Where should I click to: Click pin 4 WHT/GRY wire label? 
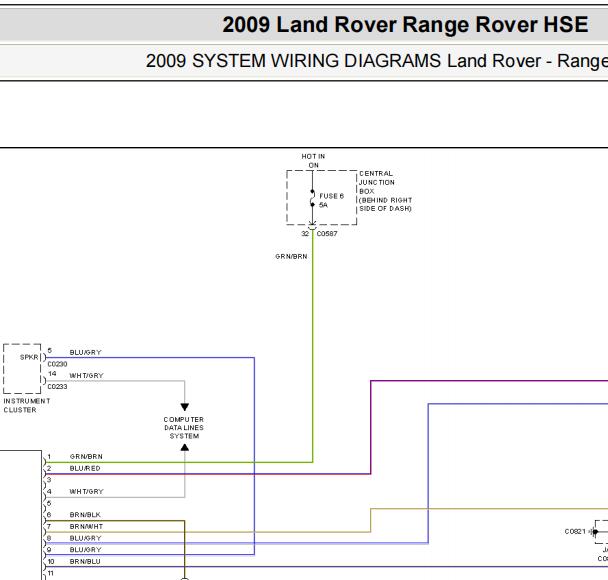point(86,491)
